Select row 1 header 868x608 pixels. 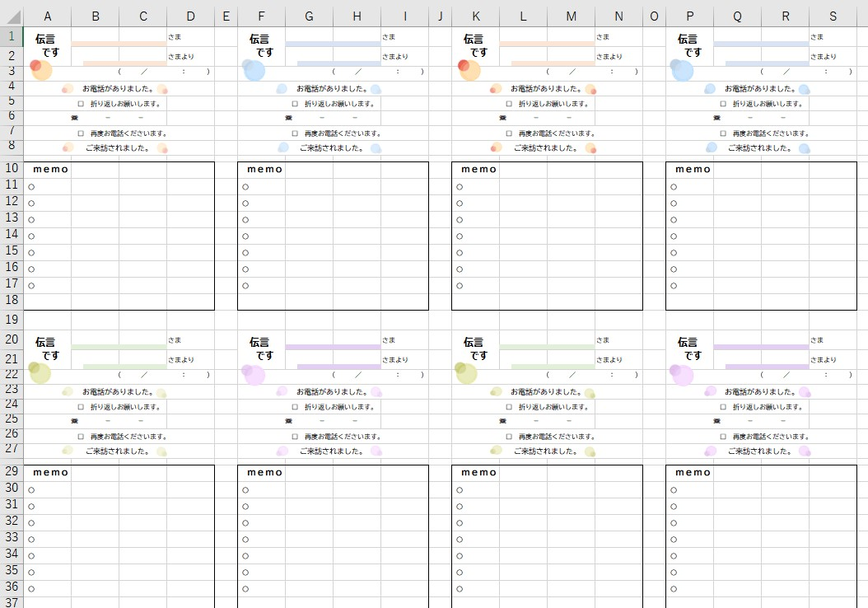[x=12, y=37]
